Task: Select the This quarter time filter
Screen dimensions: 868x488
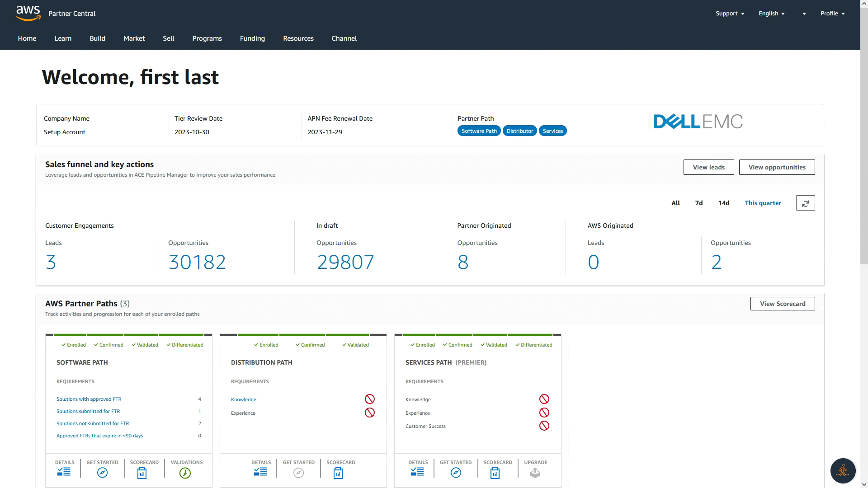Action: [x=763, y=202]
